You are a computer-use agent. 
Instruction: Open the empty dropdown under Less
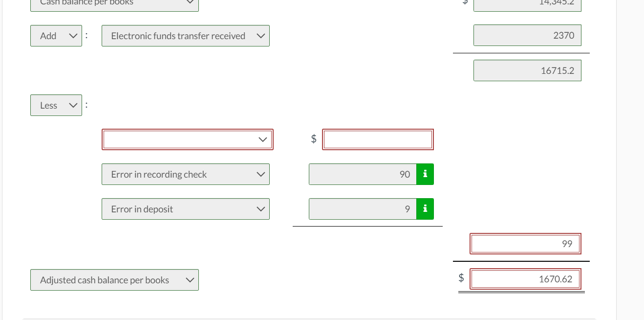point(187,139)
